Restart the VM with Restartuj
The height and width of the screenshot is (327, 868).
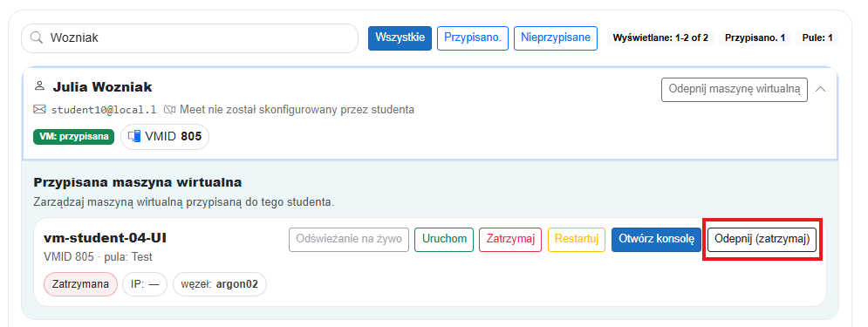tap(577, 240)
